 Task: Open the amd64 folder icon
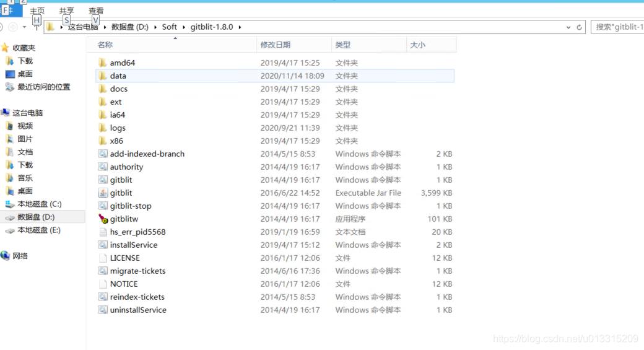103,63
